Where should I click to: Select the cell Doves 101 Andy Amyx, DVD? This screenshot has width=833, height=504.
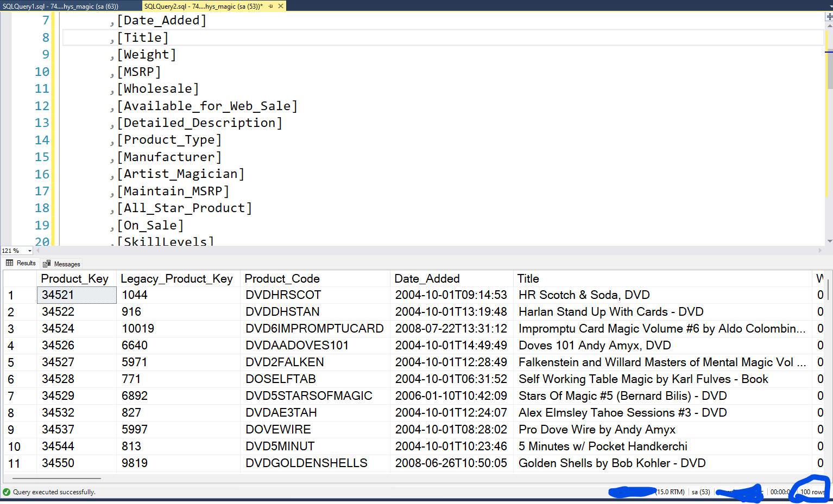[x=662, y=345]
